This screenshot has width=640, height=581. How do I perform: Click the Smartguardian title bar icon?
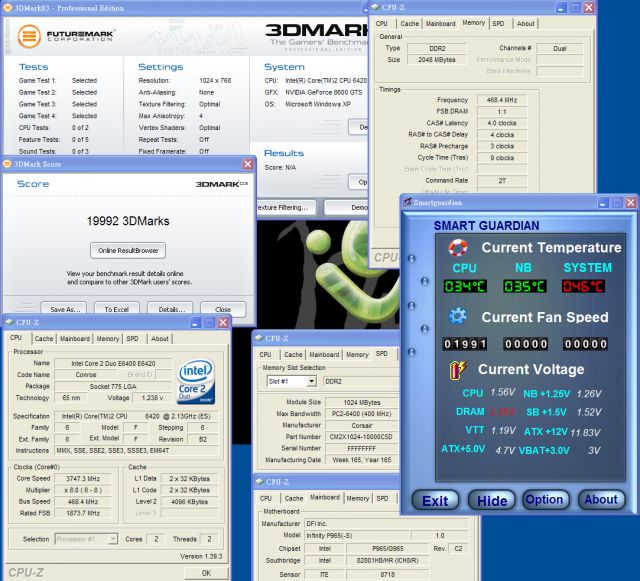pyautogui.click(x=407, y=202)
